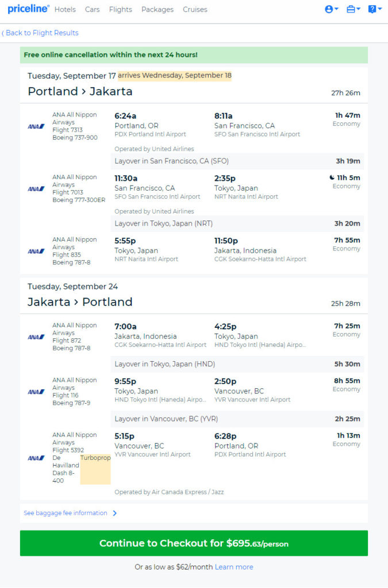The height and width of the screenshot is (588, 388).
Task: Click See baggage fee information link
Action: pos(66,513)
